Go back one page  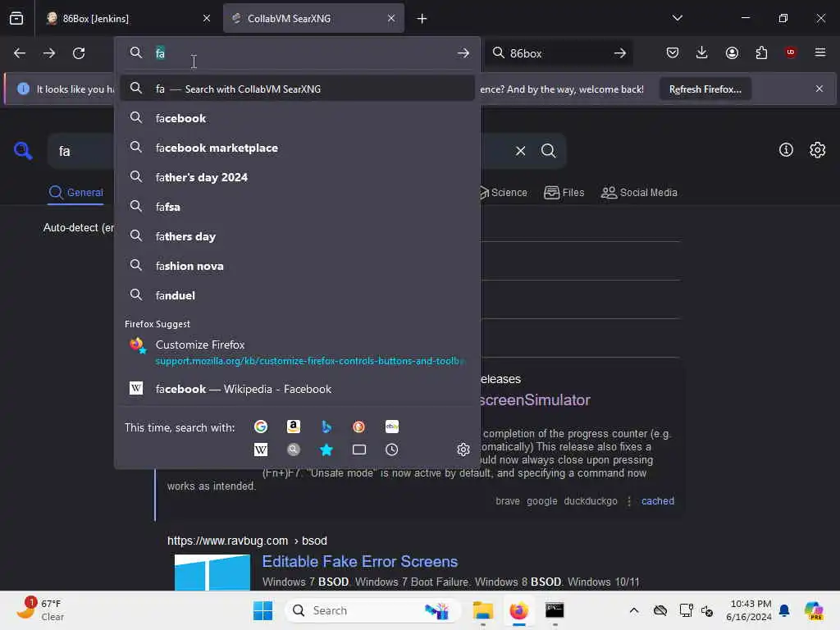coord(20,53)
